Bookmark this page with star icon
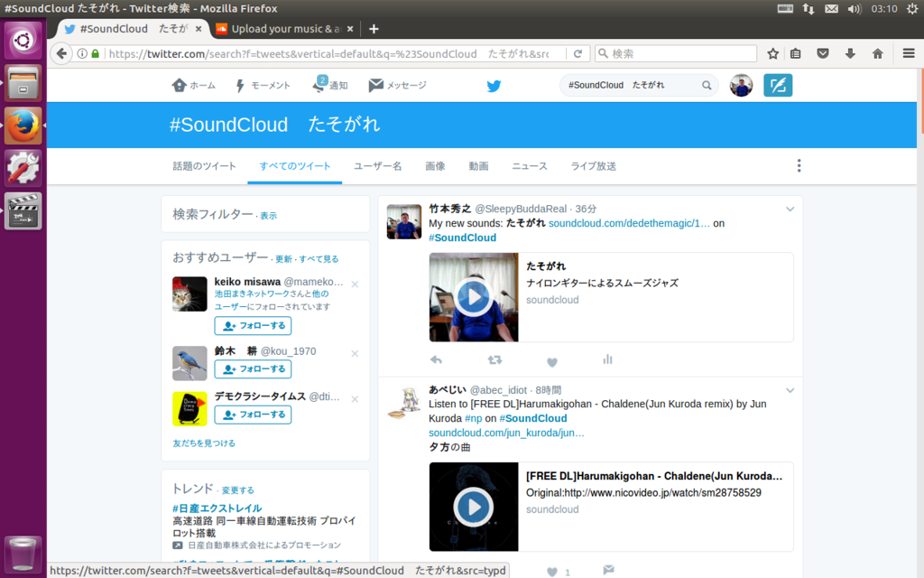 772,53
